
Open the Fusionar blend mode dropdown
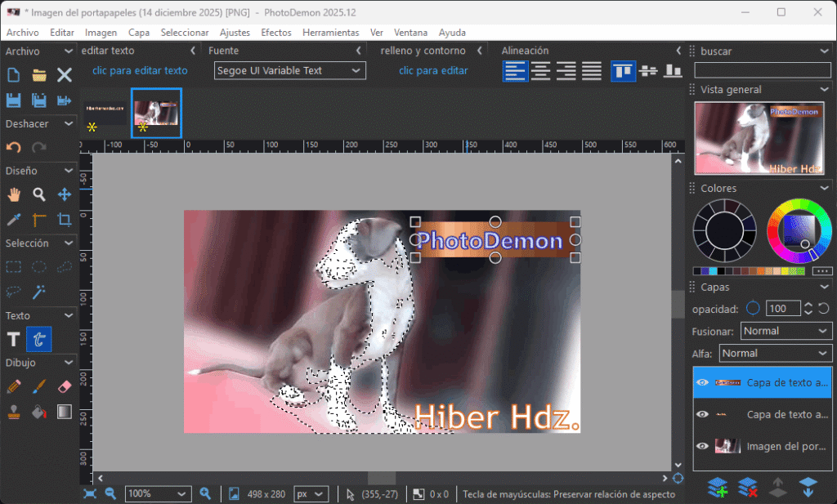coord(786,331)
